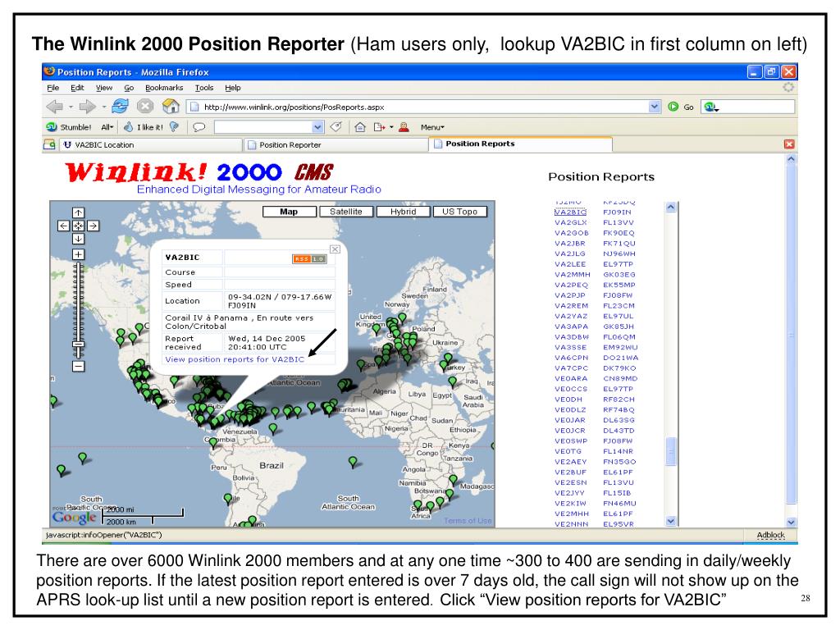The image size is (840, 630).
Task: Click the map zoom slider handle
Action: (x=78, y=344)
